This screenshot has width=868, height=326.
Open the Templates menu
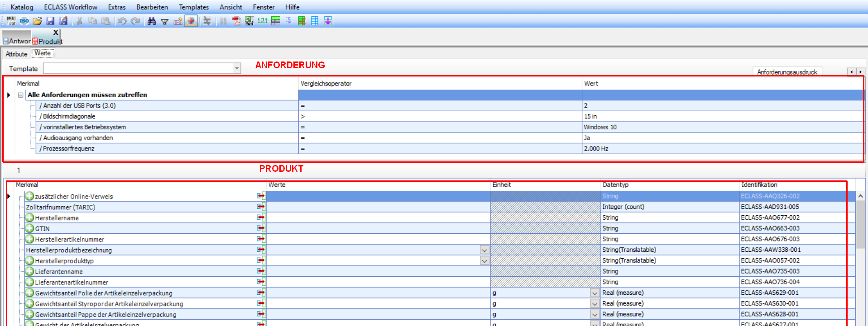[193, 7]
